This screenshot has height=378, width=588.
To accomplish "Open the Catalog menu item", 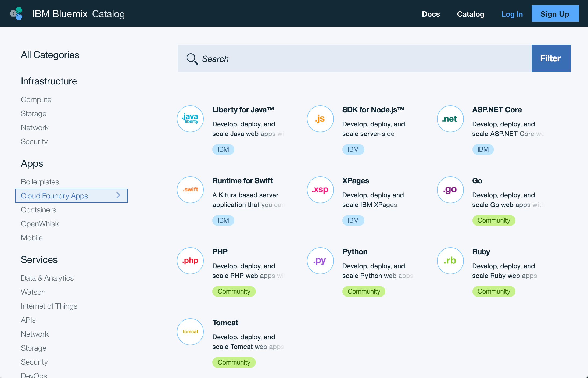I will pyautogui.click(x=471, y=14).
